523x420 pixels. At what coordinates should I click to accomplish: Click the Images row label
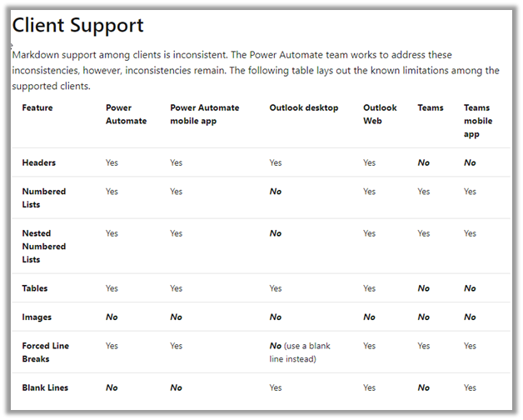click(x=37, y=317)
